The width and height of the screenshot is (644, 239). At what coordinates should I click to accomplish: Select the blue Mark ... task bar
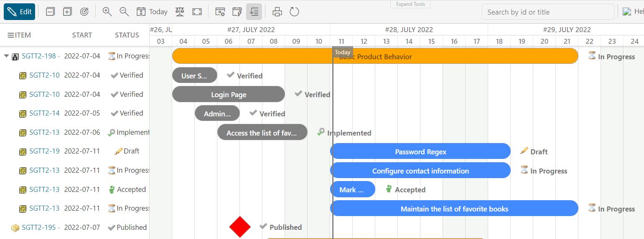coord(352,189)
